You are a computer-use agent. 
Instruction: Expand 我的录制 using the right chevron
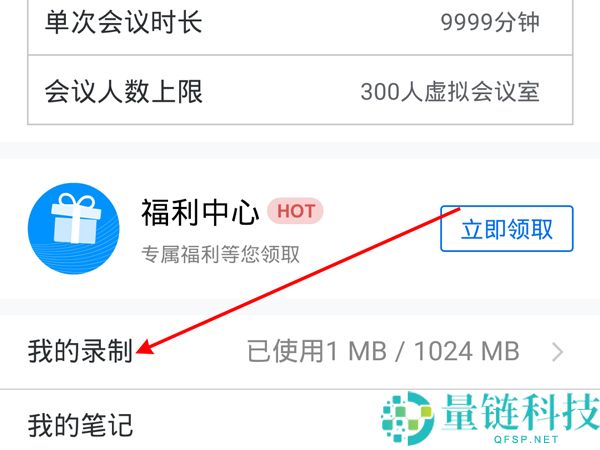[558, 352]
